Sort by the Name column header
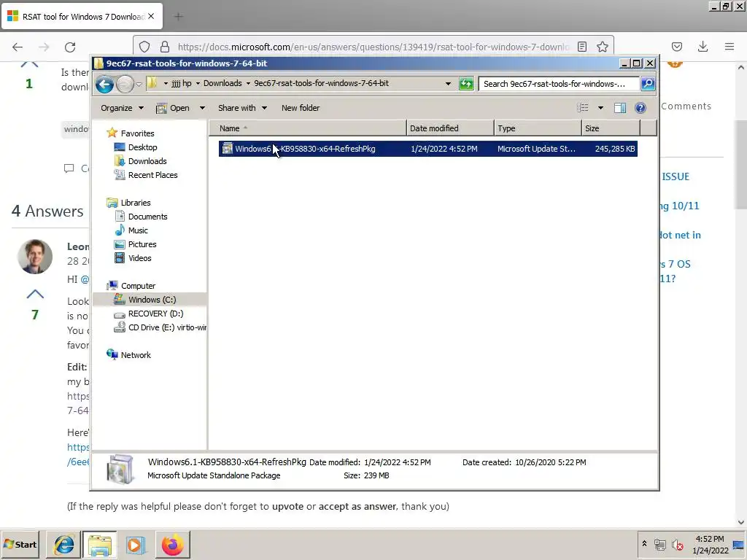The height and width of the screenshot is (560, 747). (308, 128)
